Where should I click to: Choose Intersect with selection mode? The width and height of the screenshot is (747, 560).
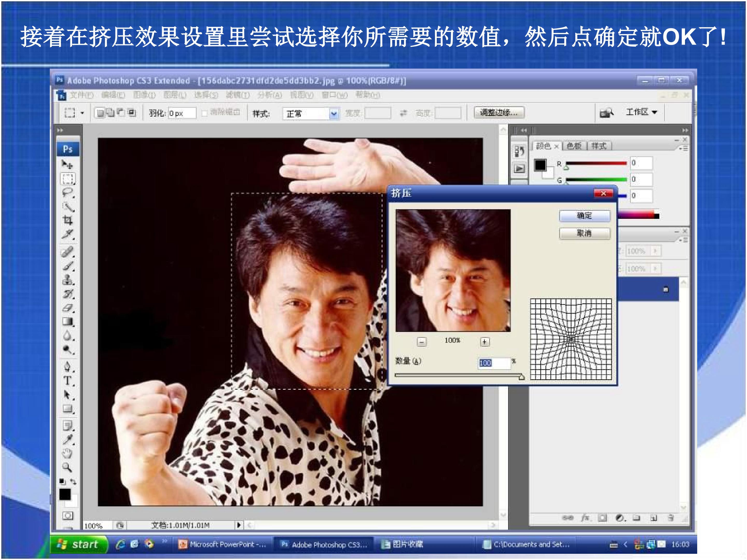132,113
